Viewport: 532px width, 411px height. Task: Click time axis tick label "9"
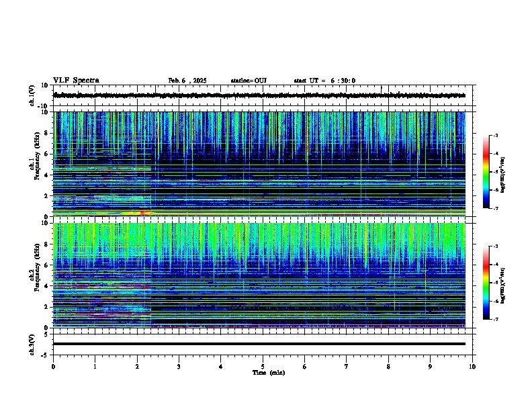(x=430, y=367)
